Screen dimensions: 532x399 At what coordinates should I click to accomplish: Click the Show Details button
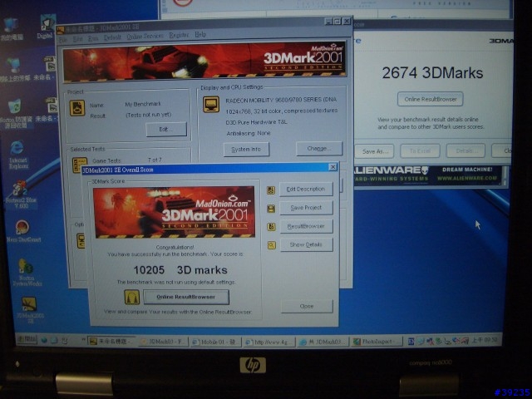(307, 244)
